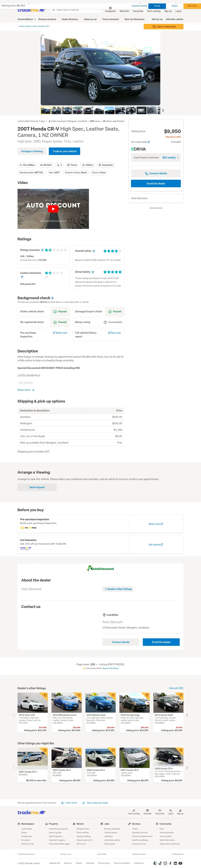Screen dimensions: 201x868
Task: Click the LinkedIn icon in footer
Action: pyautogui.click(x=175, y=863)
